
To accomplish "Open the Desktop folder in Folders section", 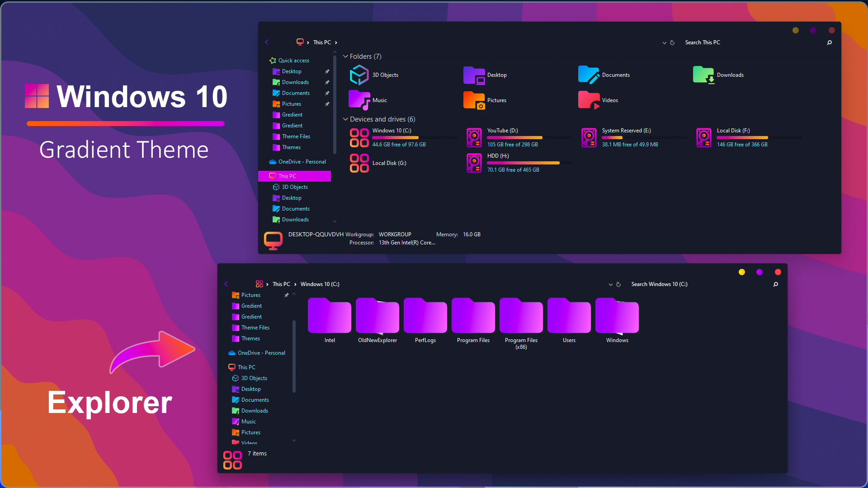I will click(474, 75).
